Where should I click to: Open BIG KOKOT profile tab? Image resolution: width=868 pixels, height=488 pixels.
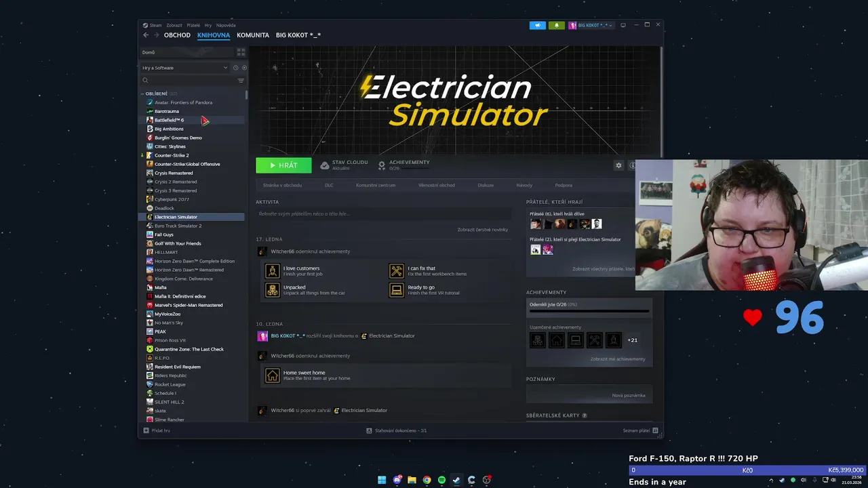[x=298, y=35]
